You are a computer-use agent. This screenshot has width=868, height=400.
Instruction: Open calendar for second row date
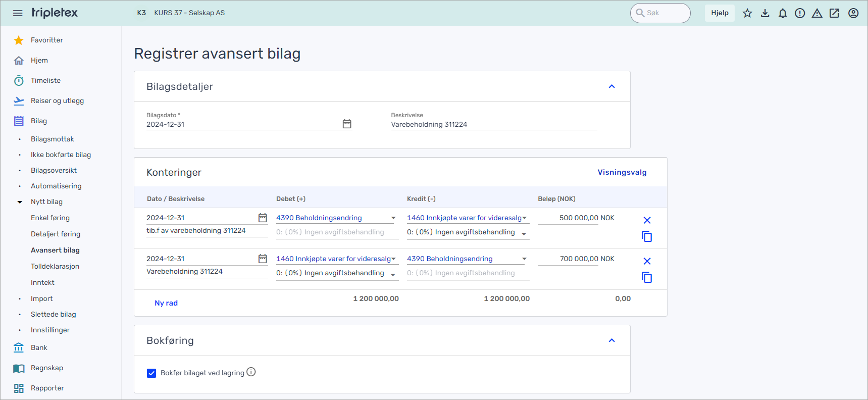tap(263, 259)
